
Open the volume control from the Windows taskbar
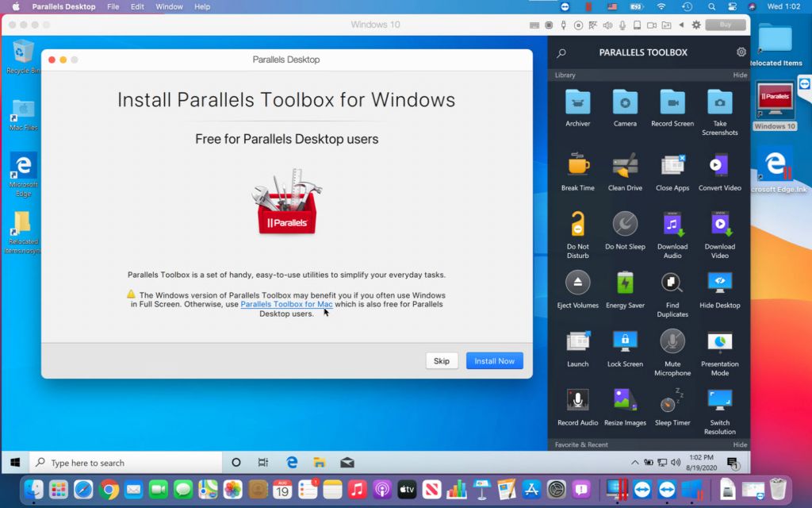click(x=675, y=461)
